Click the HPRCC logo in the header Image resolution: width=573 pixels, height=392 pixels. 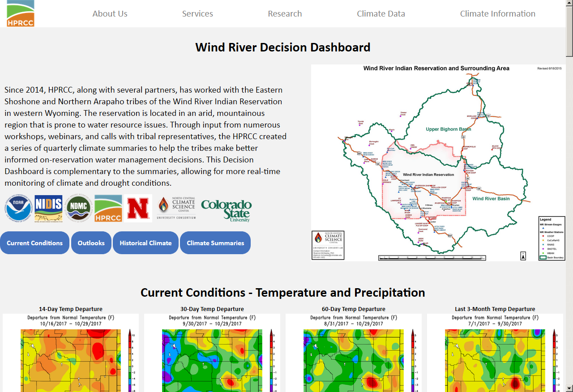(21, 13)
